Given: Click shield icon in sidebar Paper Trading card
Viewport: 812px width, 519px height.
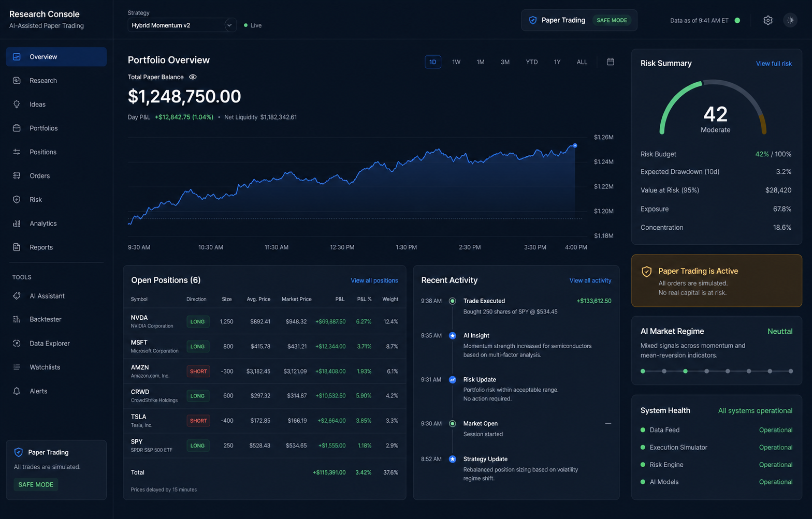Looking at the screenshot, I should [19, 452].
